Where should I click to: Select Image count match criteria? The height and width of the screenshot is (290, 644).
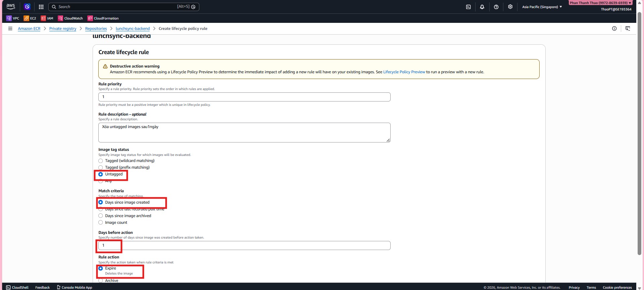pos(101,222)
